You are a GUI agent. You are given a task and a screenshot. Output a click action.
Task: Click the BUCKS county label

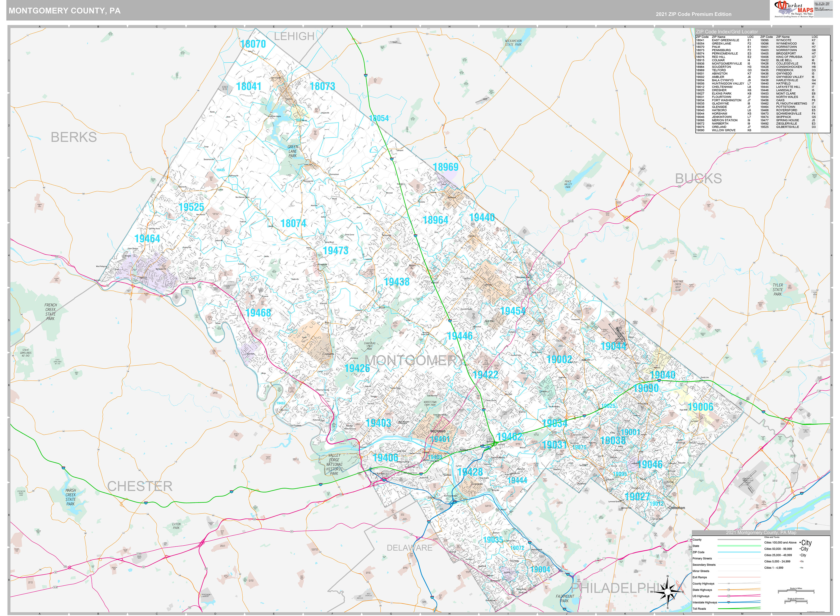click(698, 179)
